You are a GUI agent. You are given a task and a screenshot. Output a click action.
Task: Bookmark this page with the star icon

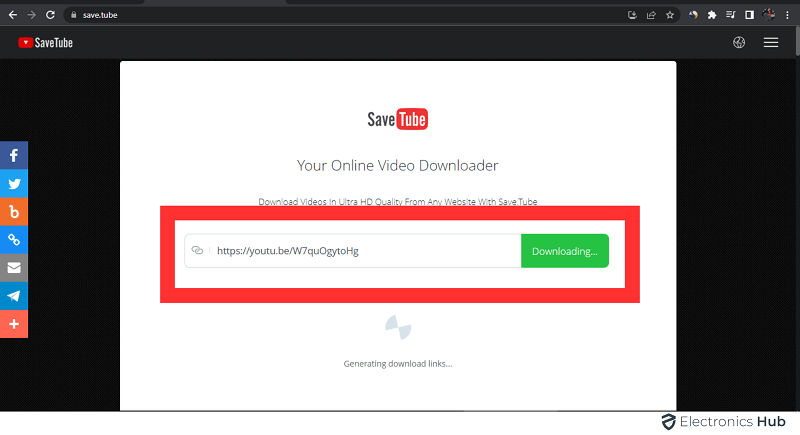pyautogui.click(x=670, y=15)
